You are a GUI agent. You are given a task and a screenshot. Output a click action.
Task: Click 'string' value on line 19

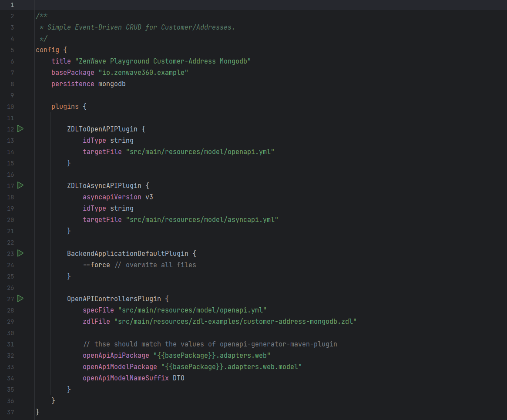(121, 208)
